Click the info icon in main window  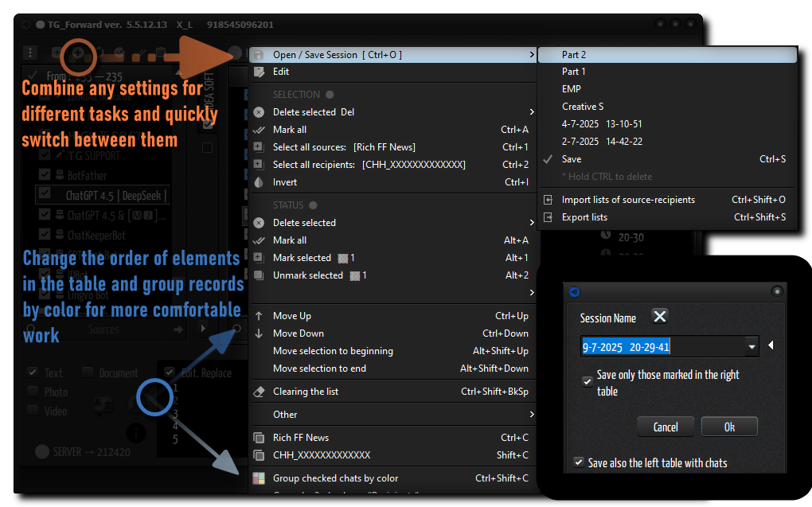(x=136, y=432)
